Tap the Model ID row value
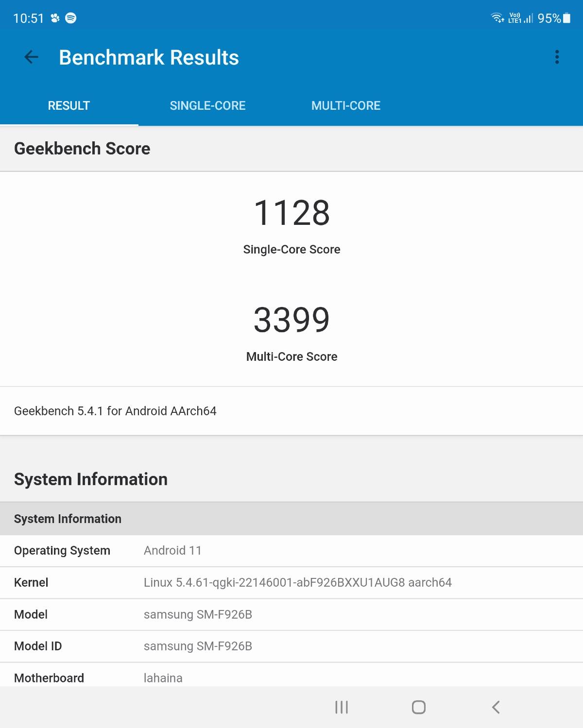This screenshot has height=728, width=583. 198,646
